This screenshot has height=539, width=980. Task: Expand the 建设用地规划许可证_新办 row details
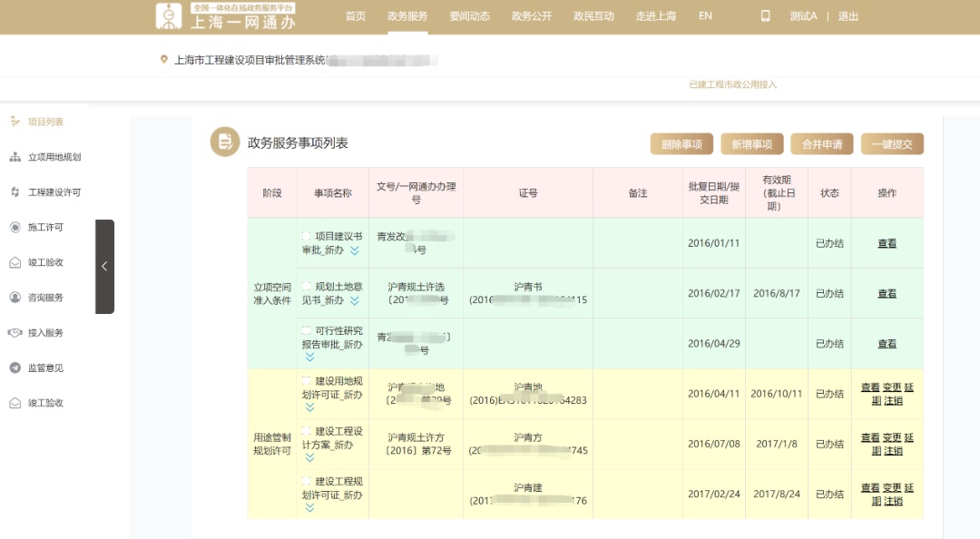pos(309,407)
